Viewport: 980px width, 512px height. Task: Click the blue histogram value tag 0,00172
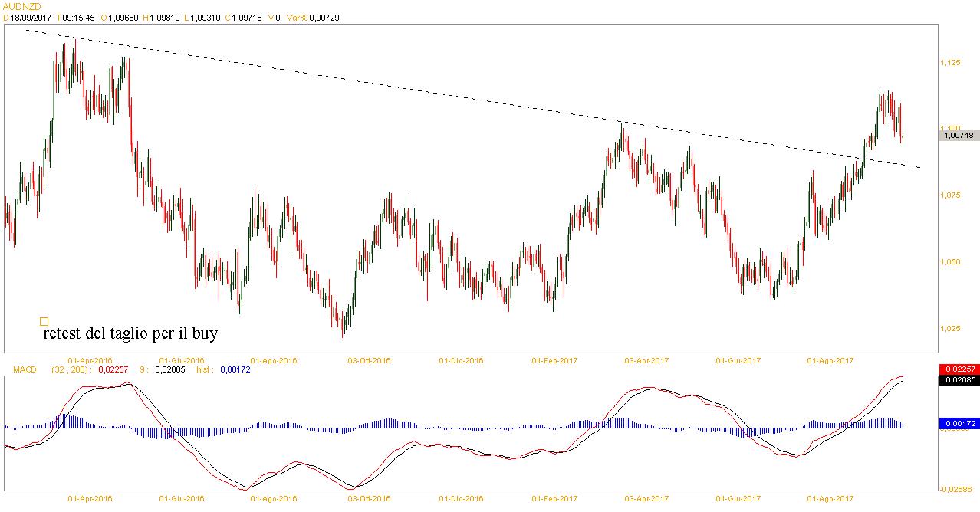pyautogui.click(x=959, y=423)
